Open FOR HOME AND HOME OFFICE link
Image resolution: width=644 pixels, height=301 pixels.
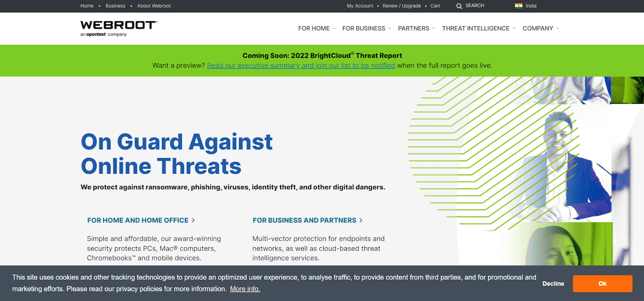[138, 220]
